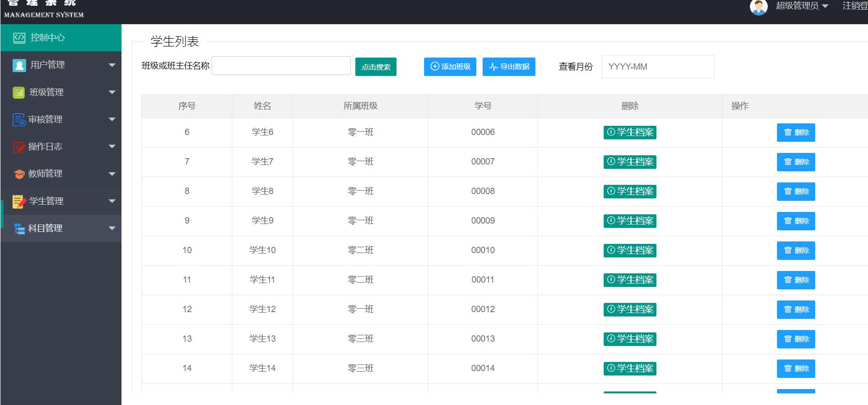Click info icon of 学生12 档案
Image resolution: width=868 pixels, height=405 pixels.
tap(611, 309)
